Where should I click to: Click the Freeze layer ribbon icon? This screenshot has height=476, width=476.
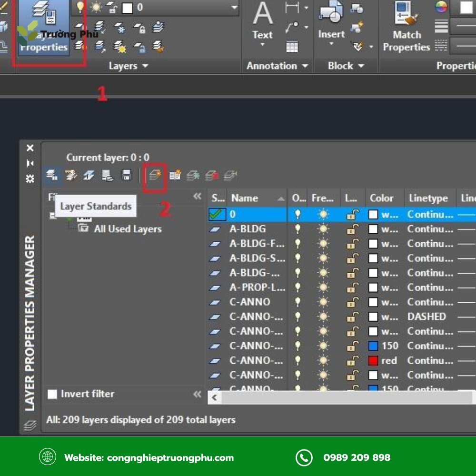[x=119, y=28]
